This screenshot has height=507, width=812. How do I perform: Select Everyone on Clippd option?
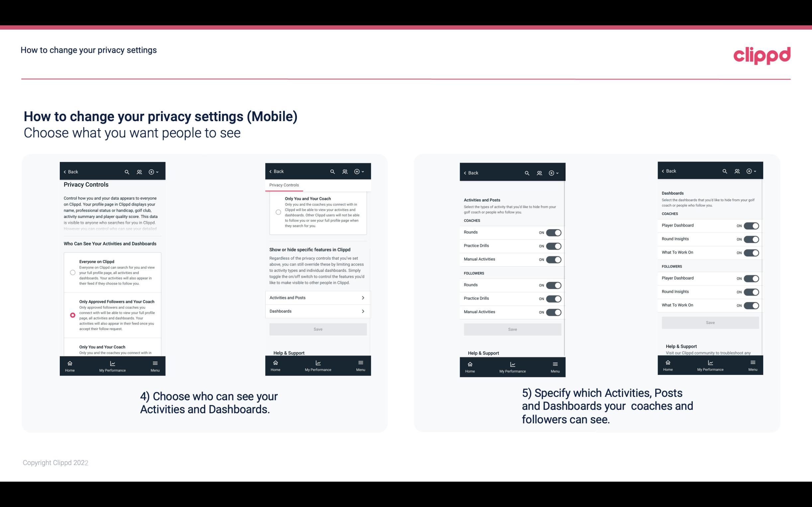click(72, 273)
